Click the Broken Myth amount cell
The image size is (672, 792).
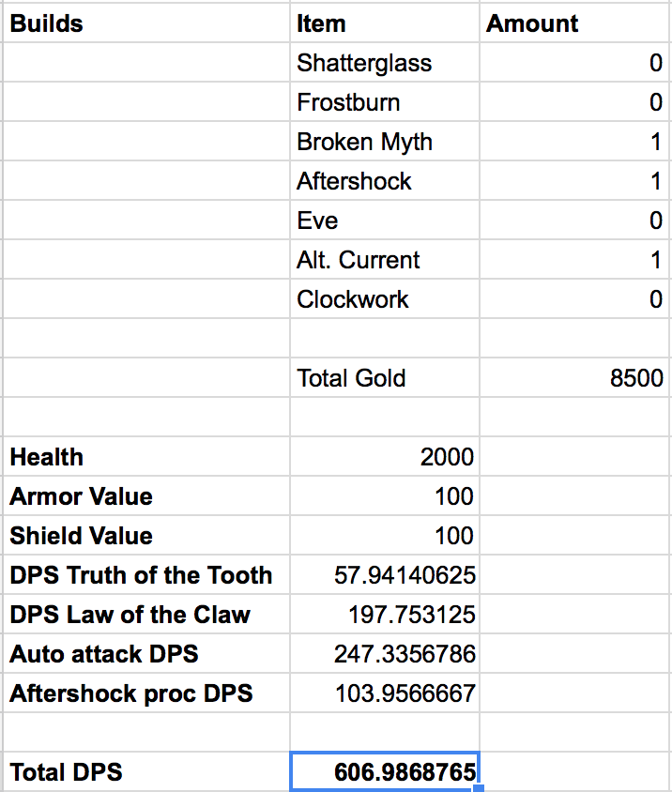tap(574, 141)
